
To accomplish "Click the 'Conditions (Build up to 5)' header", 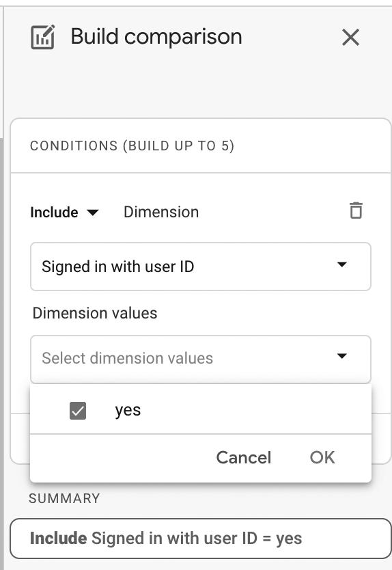I will pyautogui.click(x=132, y=146).
